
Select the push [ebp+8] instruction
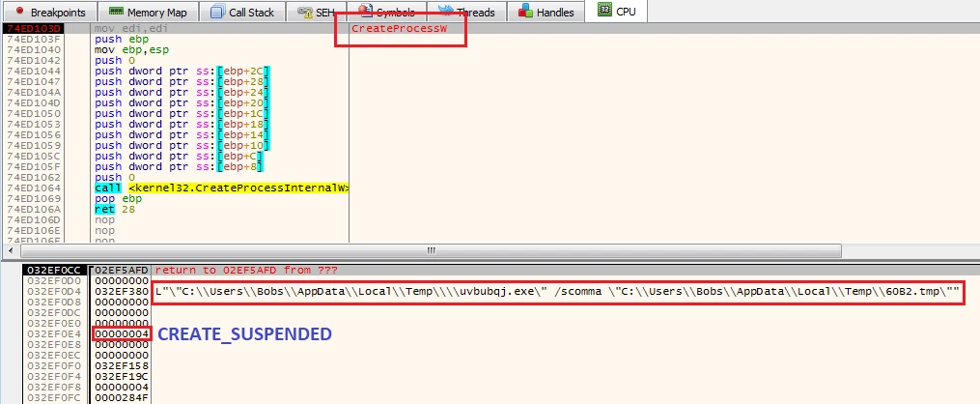[179, 167]
